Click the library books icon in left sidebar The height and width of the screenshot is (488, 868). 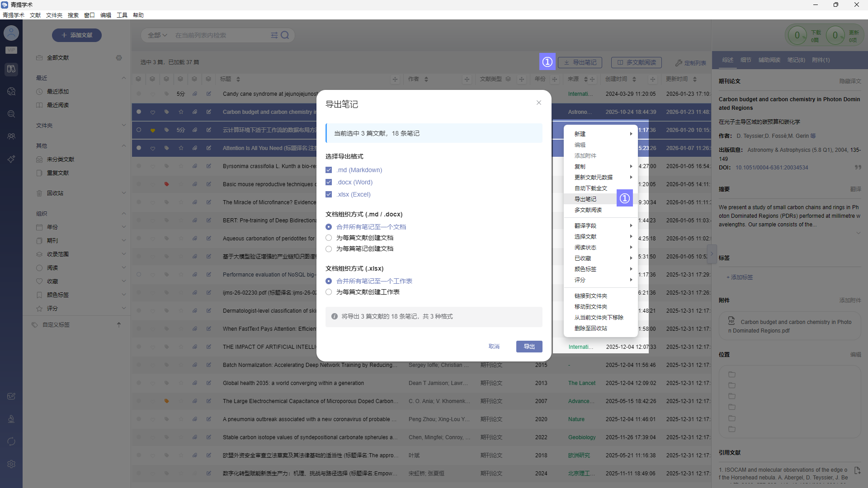tap(11, 69)
